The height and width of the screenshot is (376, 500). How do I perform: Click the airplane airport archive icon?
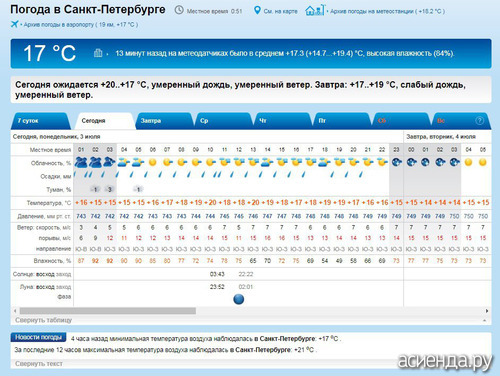(14, 24)
